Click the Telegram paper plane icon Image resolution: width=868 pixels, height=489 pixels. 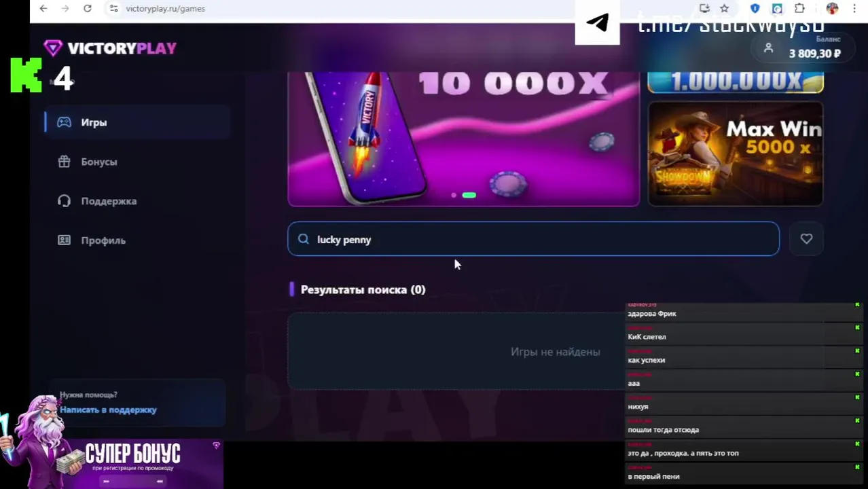pyautogui.click(x=598, y=22)
